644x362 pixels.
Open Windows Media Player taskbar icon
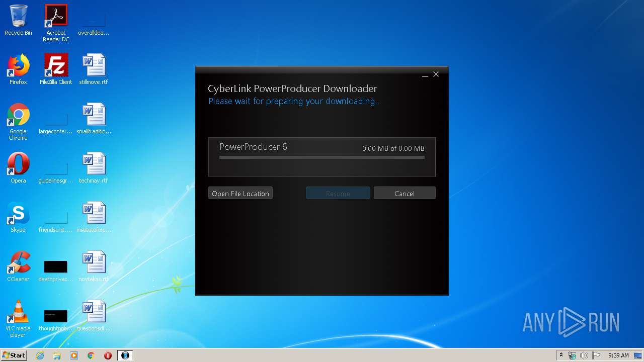[x=74, y=355]
